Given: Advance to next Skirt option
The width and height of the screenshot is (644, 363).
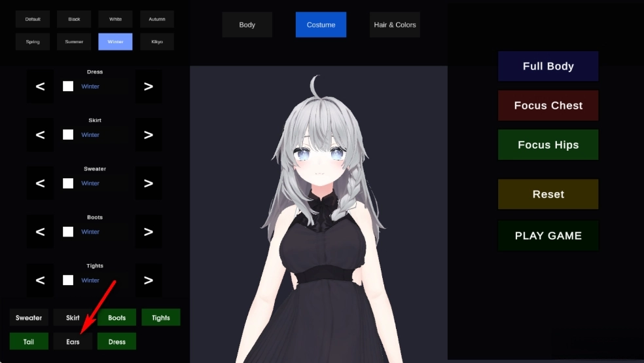Looking at the screenshot, I should coord(149,135).
